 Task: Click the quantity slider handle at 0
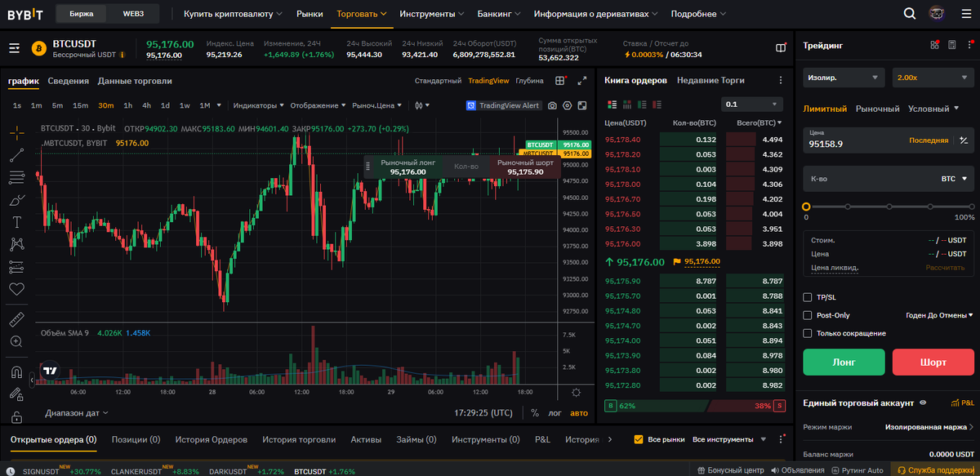[806, 207]
